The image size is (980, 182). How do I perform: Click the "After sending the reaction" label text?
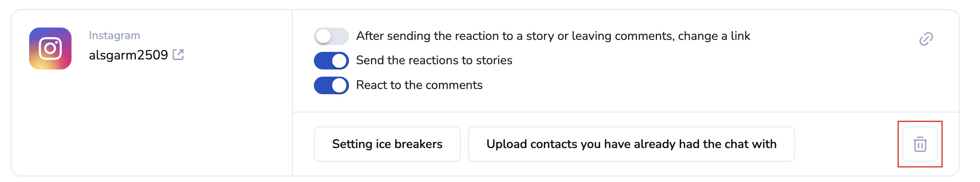coord(553,36)
